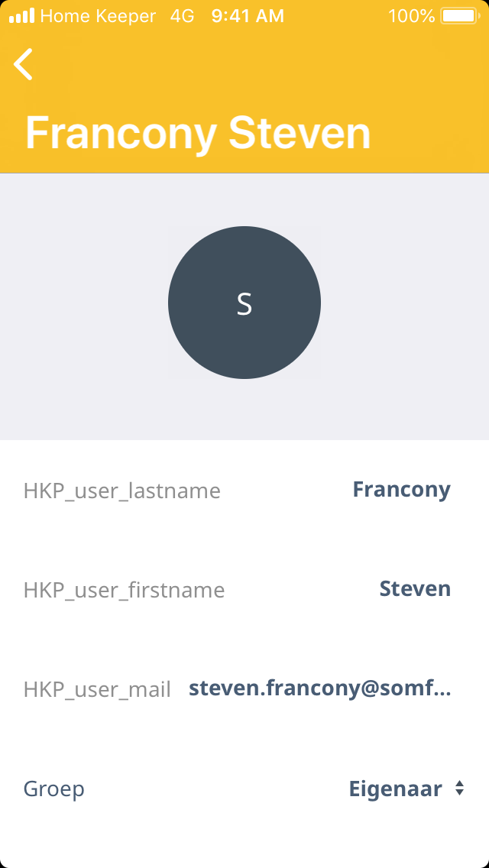Tap the cellular signal strength bars

coord(21,15)
